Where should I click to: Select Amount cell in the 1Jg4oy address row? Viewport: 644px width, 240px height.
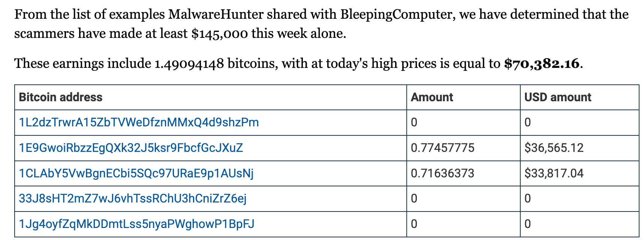[x=463, y=224]
